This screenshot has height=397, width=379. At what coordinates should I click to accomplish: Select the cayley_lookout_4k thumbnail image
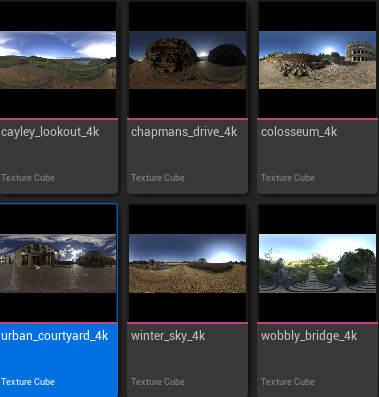pyautogui.click(x=58, y=60)
